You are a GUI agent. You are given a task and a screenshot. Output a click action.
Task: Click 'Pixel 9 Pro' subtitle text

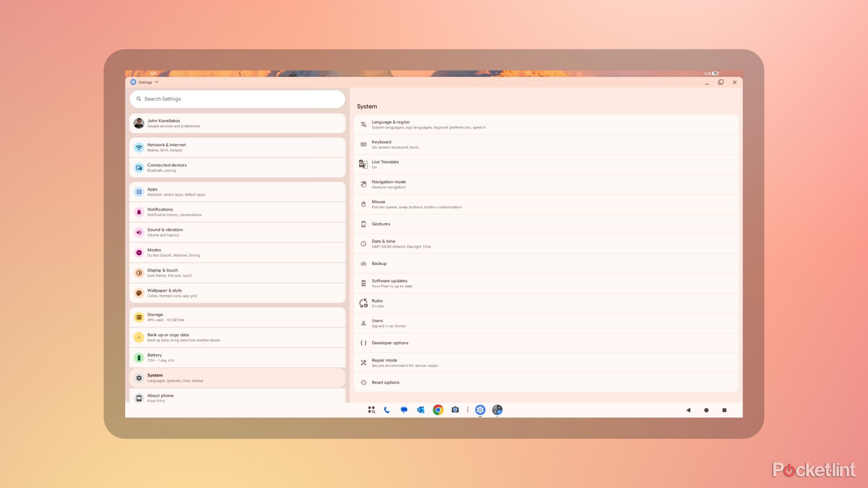[x=156, y=401]
